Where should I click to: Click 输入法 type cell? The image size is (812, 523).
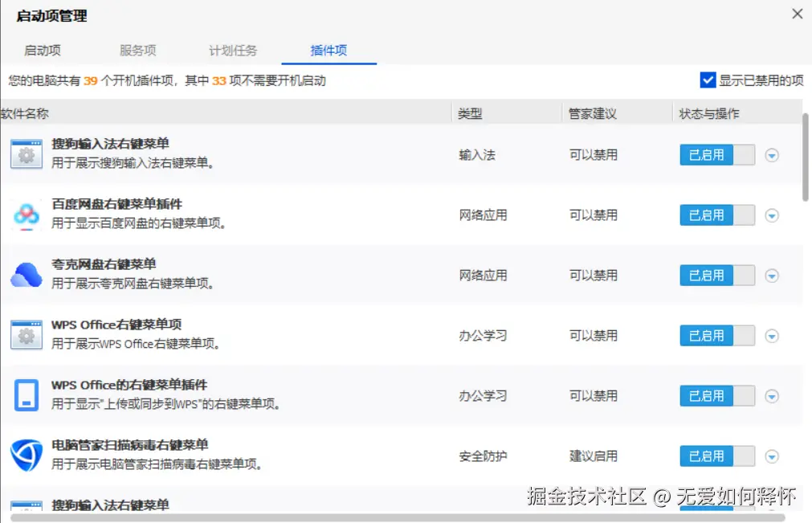click(477, 155)
